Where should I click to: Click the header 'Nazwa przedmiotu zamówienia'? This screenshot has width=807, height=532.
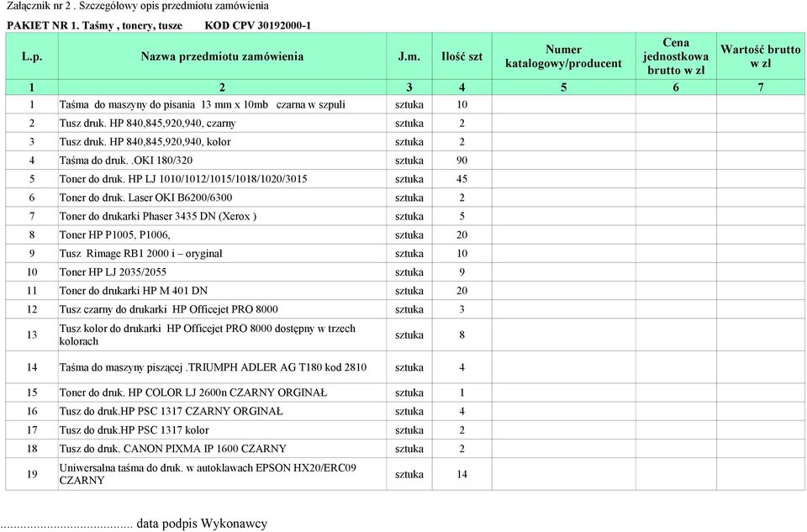point(222,56)
